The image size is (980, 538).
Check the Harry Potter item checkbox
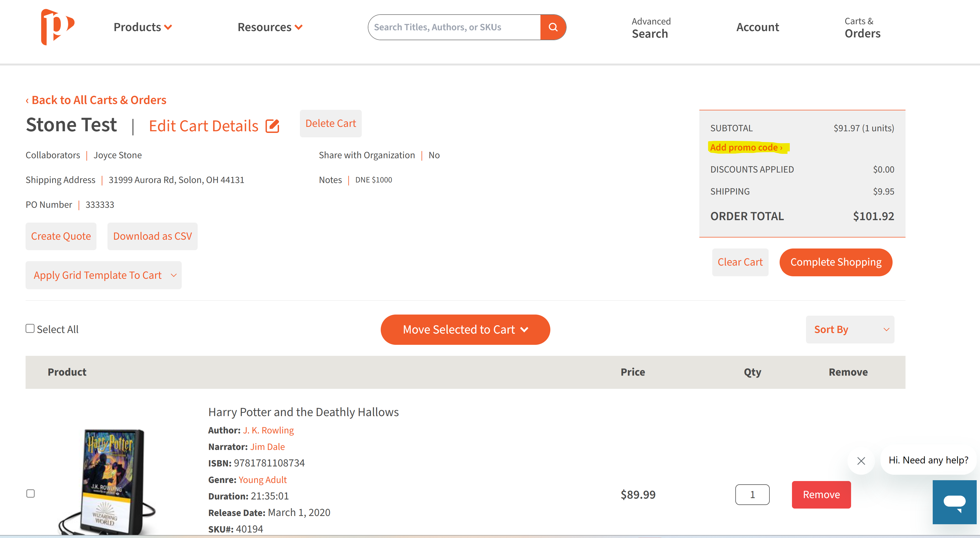click(x=31, y=493)
